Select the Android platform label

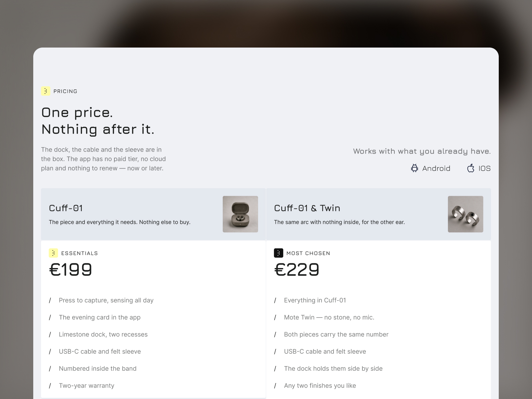pos(436,169)
